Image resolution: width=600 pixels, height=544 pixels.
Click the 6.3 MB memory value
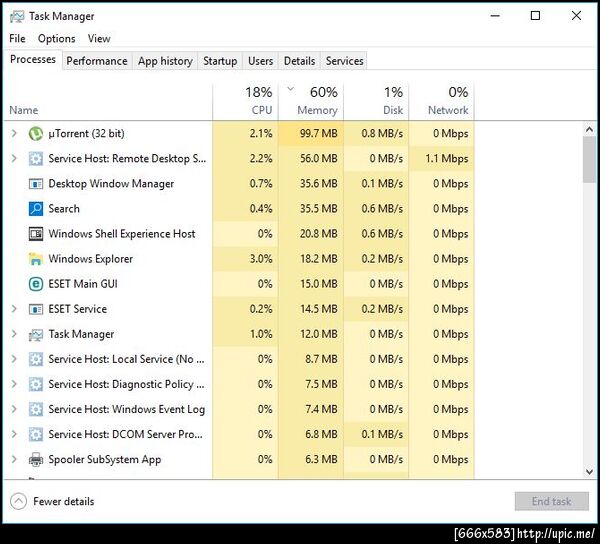(x=321, y=459)
